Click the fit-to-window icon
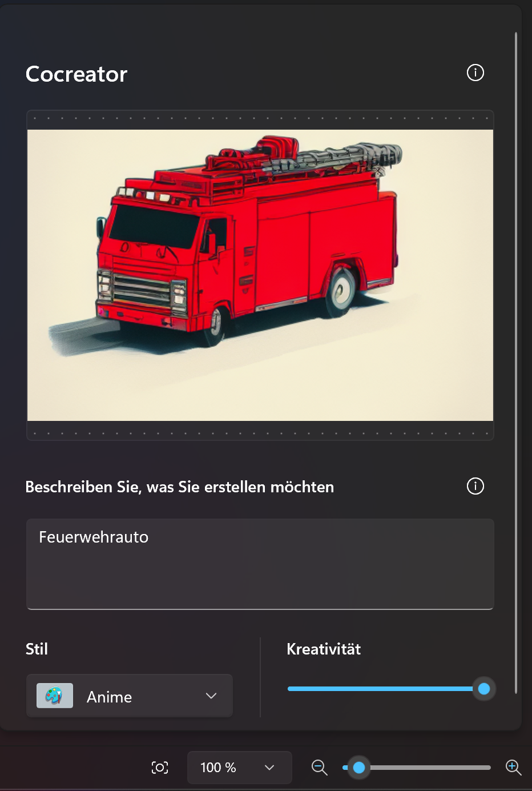 (x=160, y=768)
